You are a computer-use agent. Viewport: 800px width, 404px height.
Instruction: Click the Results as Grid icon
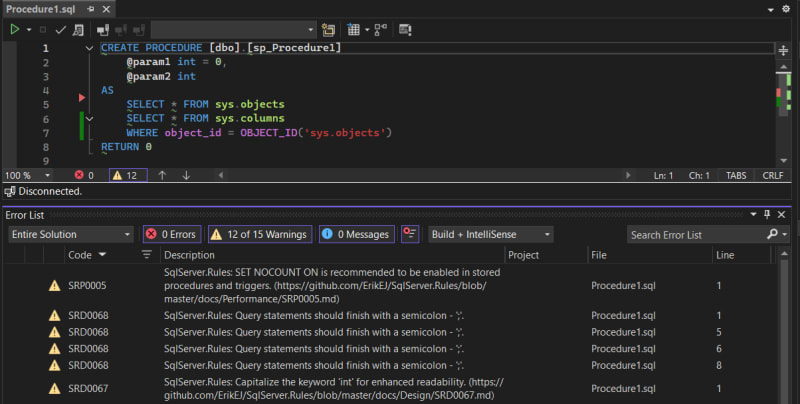(353, 30)
